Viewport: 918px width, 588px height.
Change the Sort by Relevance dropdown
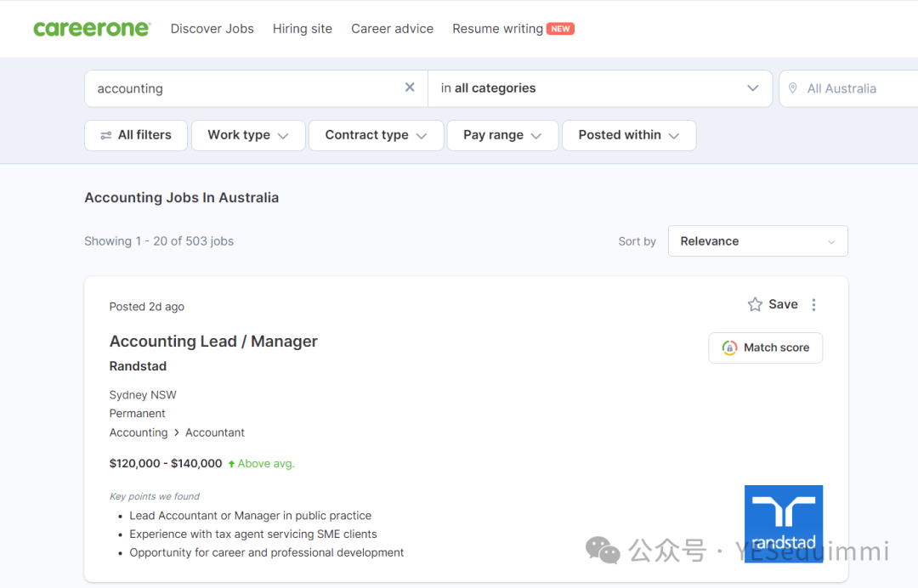point(757,241)
